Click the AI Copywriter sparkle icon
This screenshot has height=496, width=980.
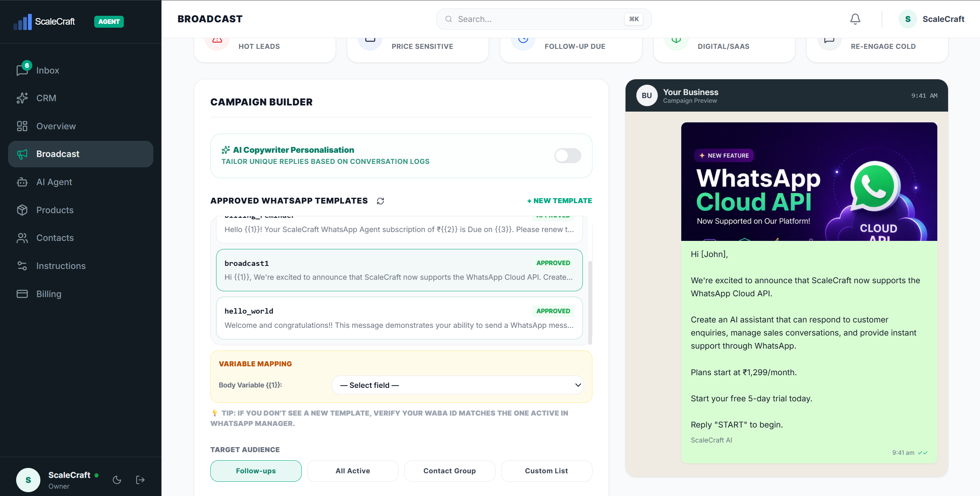click(226, 150)
